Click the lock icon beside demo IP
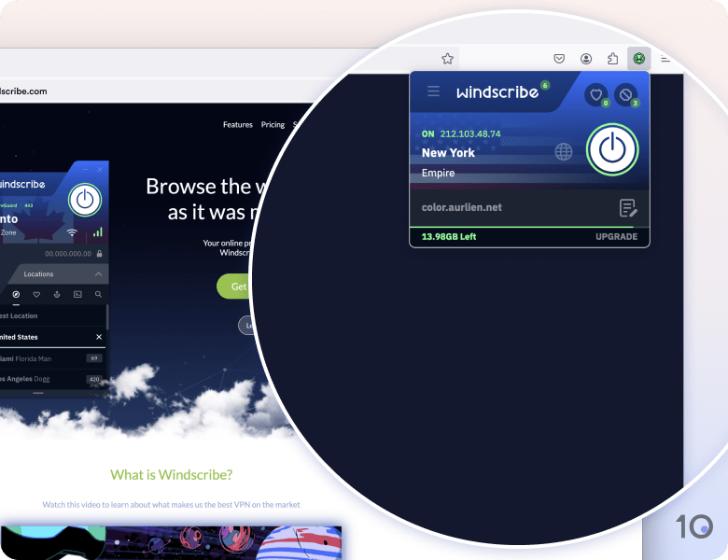This screenshot has height=560, width=728. pyautogui.click(x=99, y=254)
